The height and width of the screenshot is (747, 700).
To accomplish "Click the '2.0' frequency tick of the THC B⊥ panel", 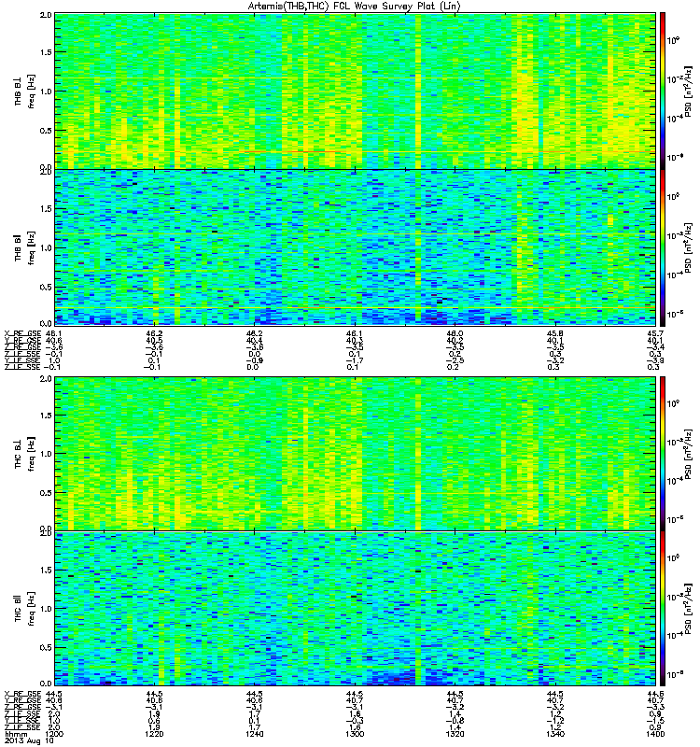I will (x=46, y=379).
